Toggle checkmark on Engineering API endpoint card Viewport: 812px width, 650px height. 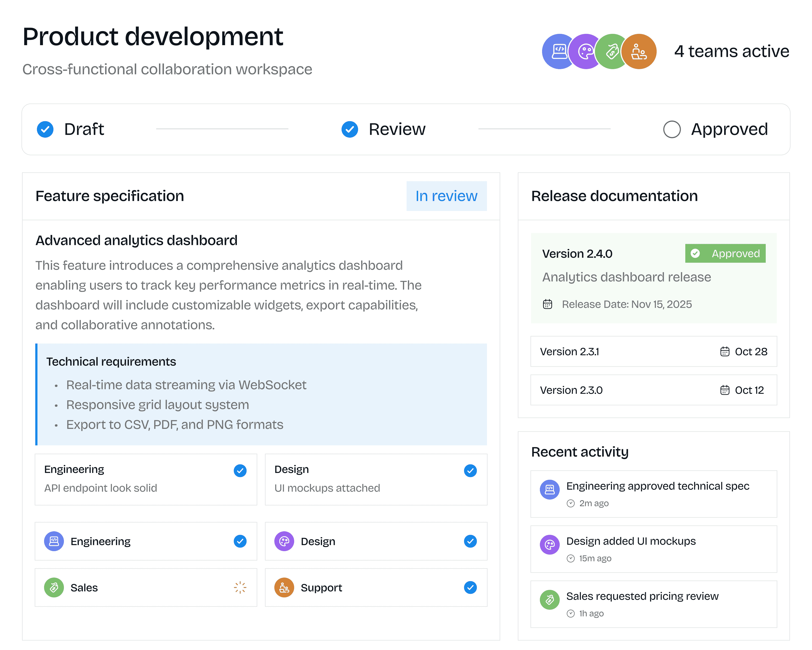click(x=240, y=471)
